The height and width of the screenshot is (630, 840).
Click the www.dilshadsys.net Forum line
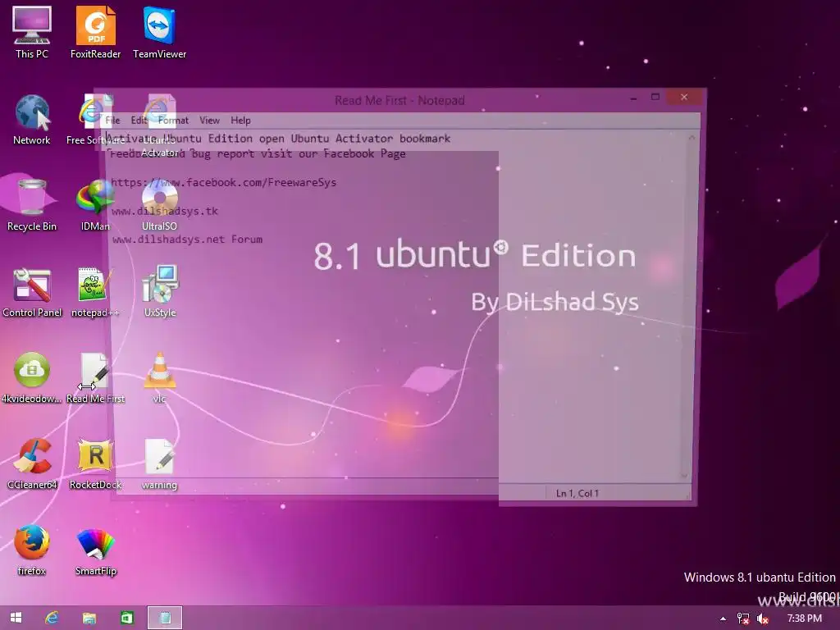click(x=187, y=240)
